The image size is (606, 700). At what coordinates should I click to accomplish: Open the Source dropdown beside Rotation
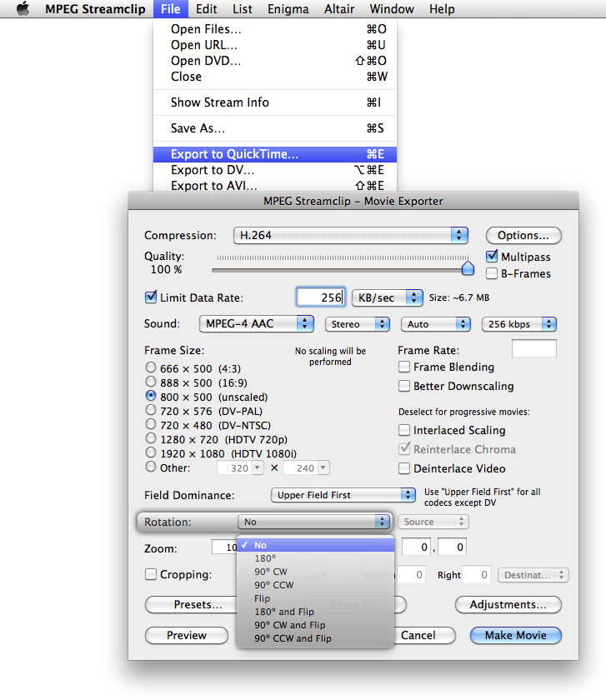pos(433,522)
